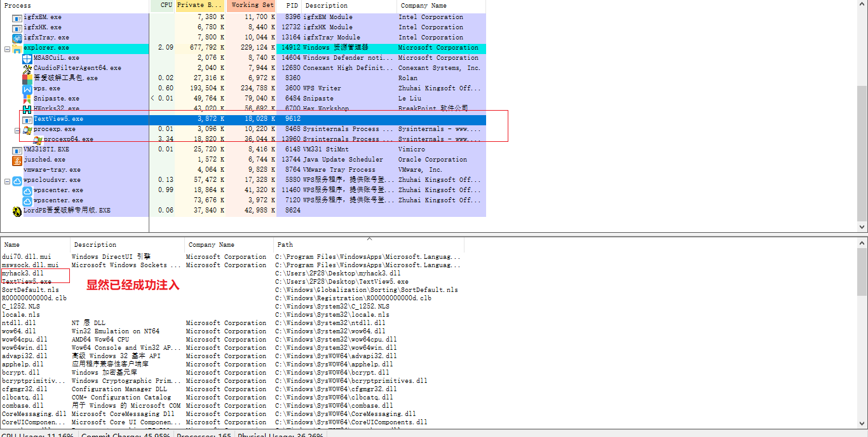Click the path C:\Users\2F28\Desktop\myhack3.dll

[338, 273]
